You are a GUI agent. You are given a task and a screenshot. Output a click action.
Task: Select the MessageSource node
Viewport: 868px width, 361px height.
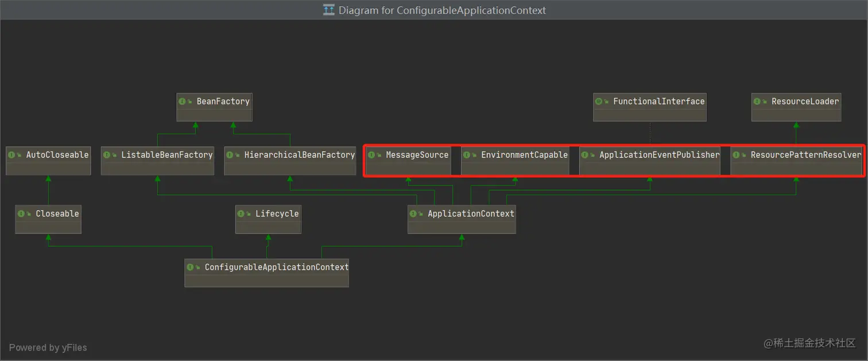click(408, 161)
